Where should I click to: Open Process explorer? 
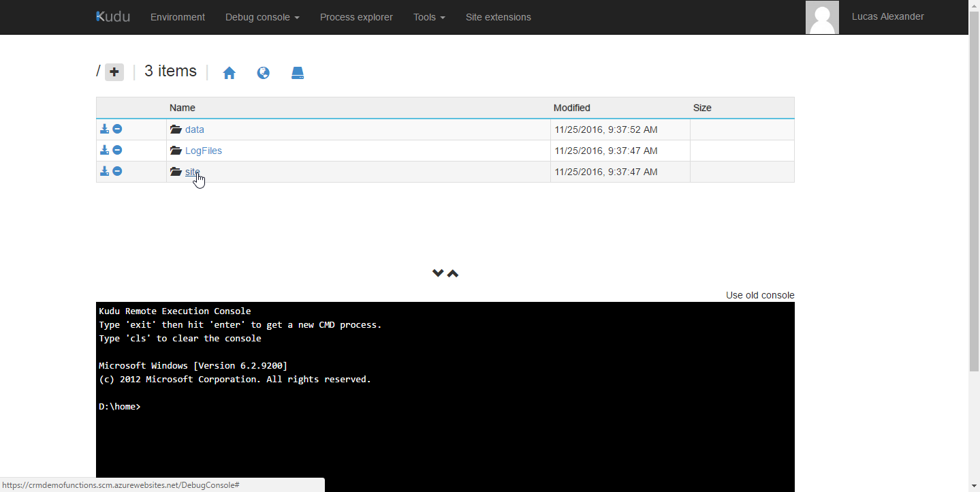(356, 17)
